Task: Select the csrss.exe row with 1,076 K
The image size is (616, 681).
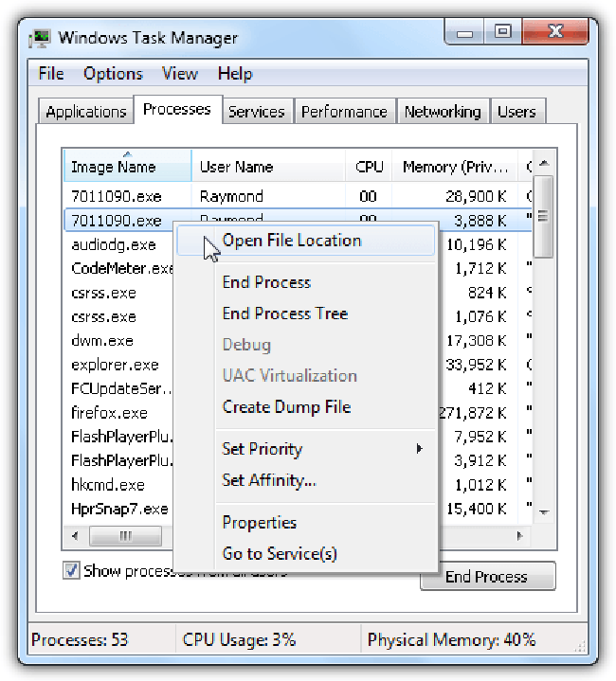Action: tap(103, 316)
